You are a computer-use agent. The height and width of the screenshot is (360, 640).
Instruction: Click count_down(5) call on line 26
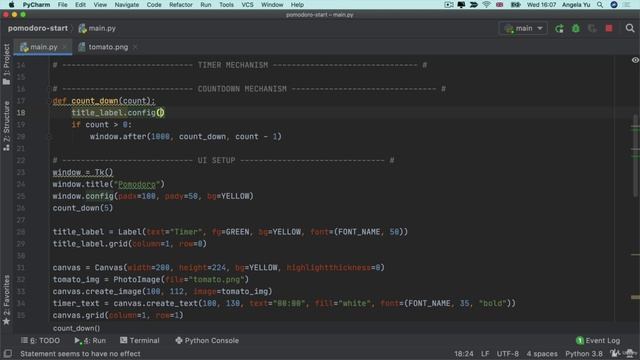[82, 208]
